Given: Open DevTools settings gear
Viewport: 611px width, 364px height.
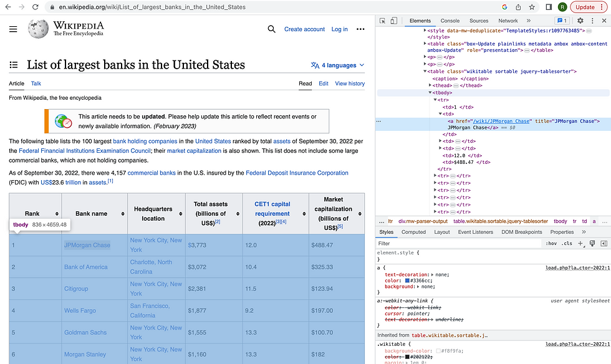Looking at the screenshot, I should (580, 21).
